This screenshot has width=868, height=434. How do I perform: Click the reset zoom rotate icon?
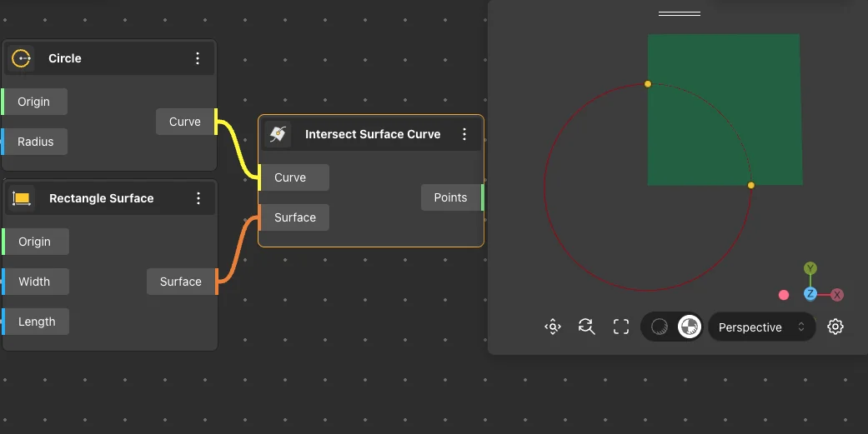[587, 327]
